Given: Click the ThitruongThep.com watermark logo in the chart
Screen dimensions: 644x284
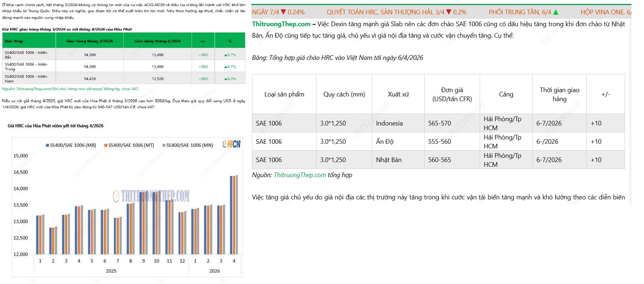Looking at the screenshot, I should [151, 196].
